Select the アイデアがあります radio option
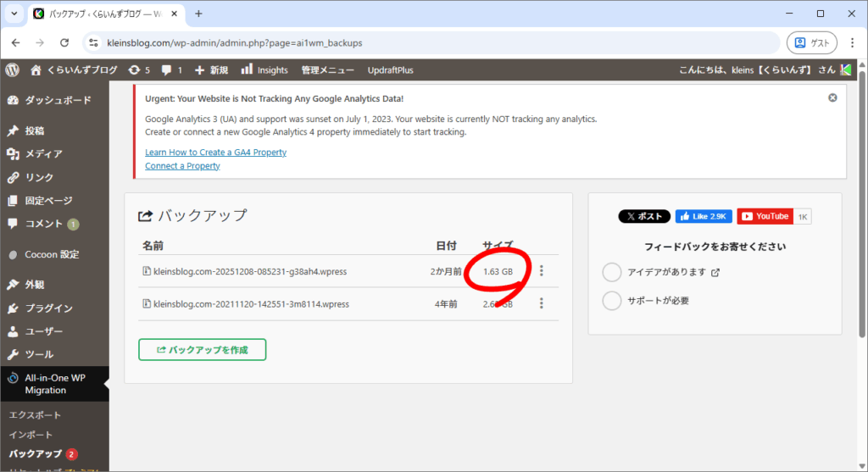The image size is (868, 472). pos(612,272)
